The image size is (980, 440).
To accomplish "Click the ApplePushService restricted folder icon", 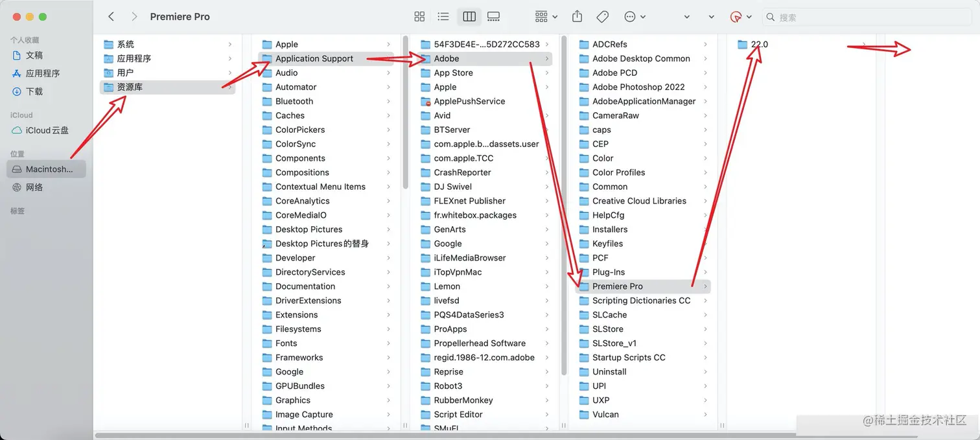I will (425, 101).
